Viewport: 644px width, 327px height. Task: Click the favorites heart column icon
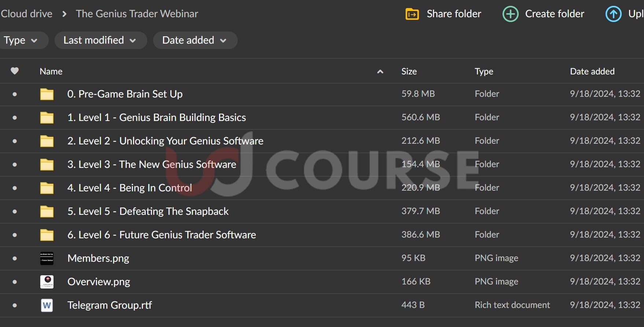15,71
